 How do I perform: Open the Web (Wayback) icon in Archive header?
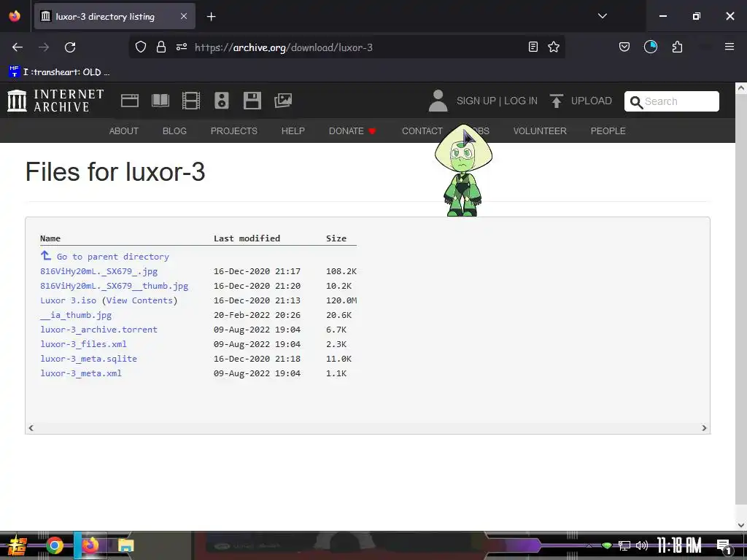[x=130, y=101]
